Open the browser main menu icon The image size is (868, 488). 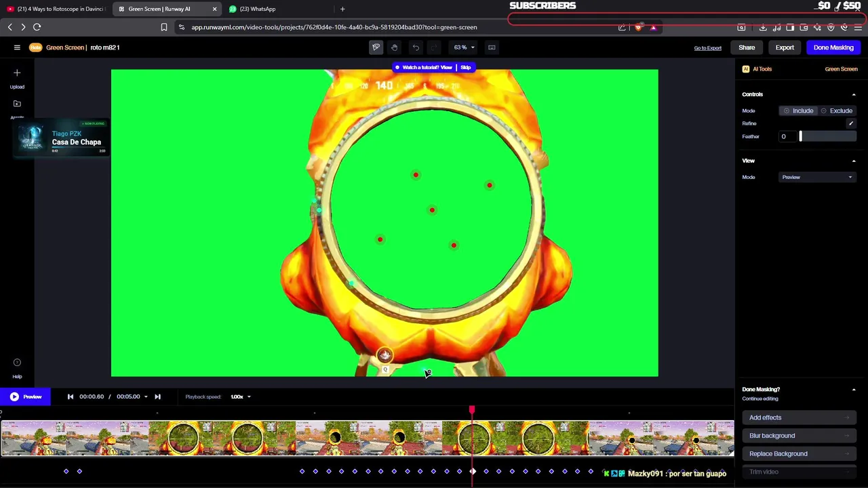(858, 27)
